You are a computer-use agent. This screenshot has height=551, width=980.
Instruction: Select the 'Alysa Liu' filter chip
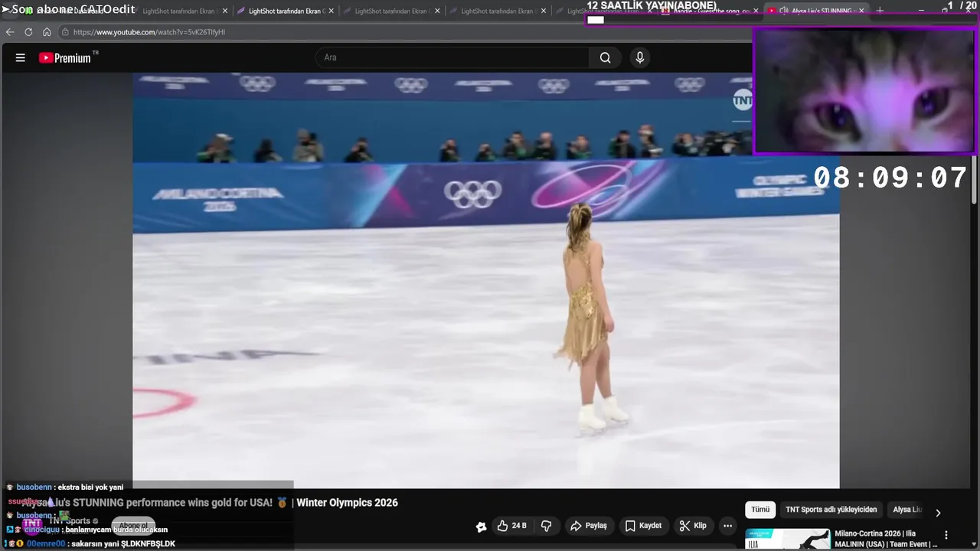(x=907, y=510)
